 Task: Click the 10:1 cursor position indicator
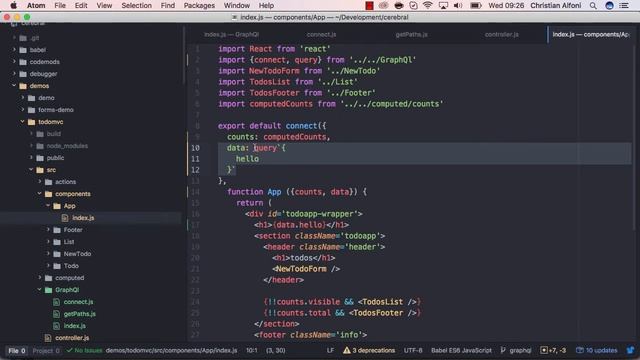click(x=251, y=350)
